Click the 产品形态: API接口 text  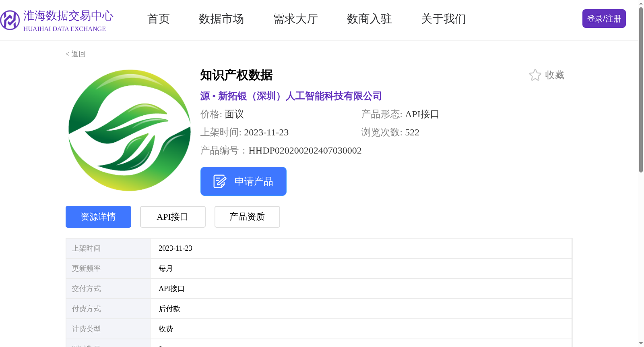400,114
